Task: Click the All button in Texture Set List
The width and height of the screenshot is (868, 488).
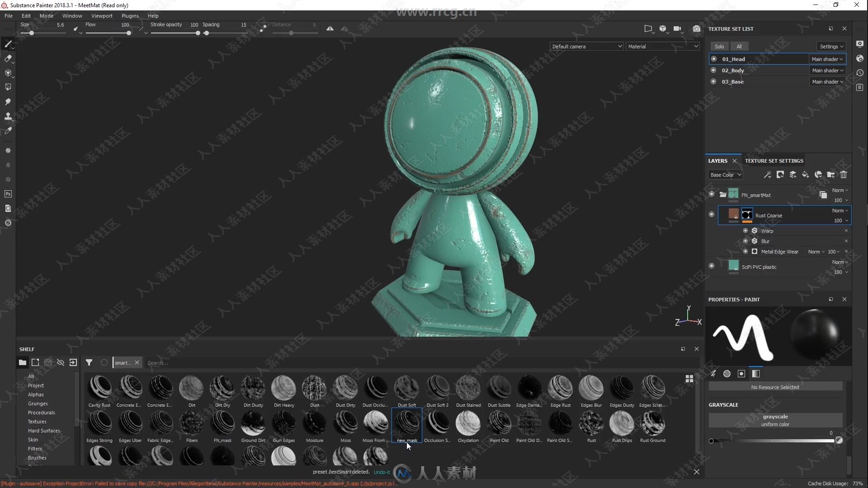Action: pyautogui.click(x=739, y=46)
